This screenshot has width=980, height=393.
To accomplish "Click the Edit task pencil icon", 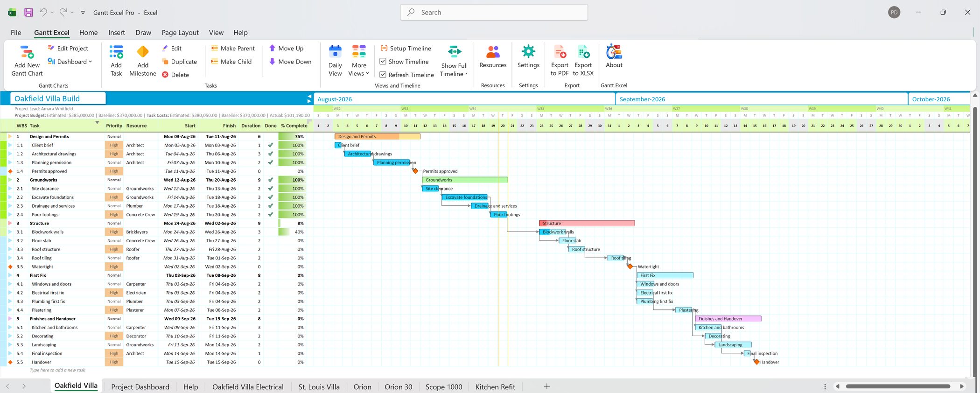I will click(165, 48).
